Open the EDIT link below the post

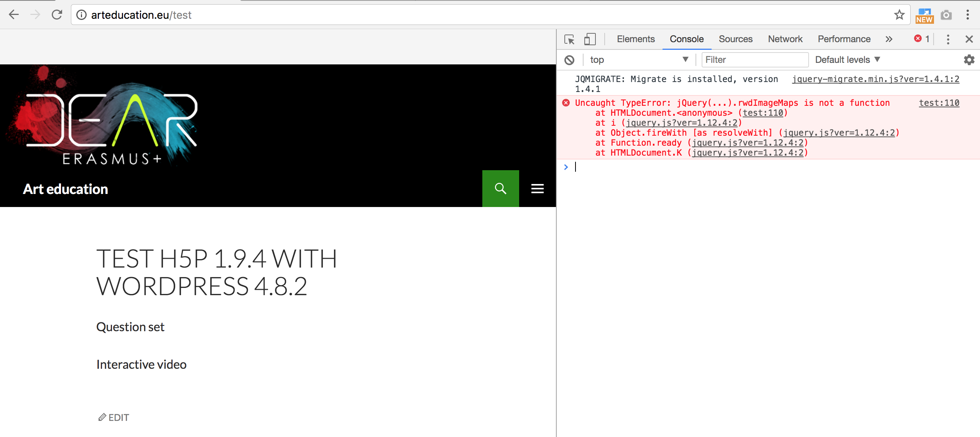pos(113,417)
